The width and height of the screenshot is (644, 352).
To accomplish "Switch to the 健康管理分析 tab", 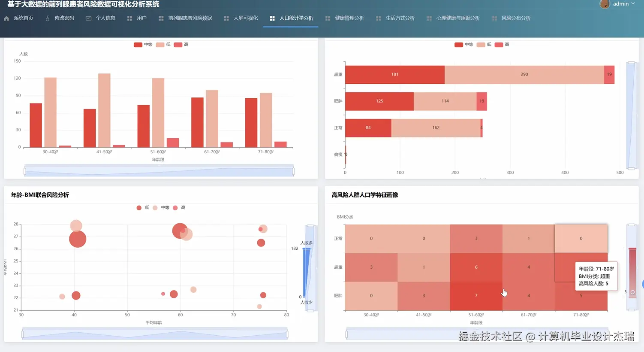I will 349,18.
